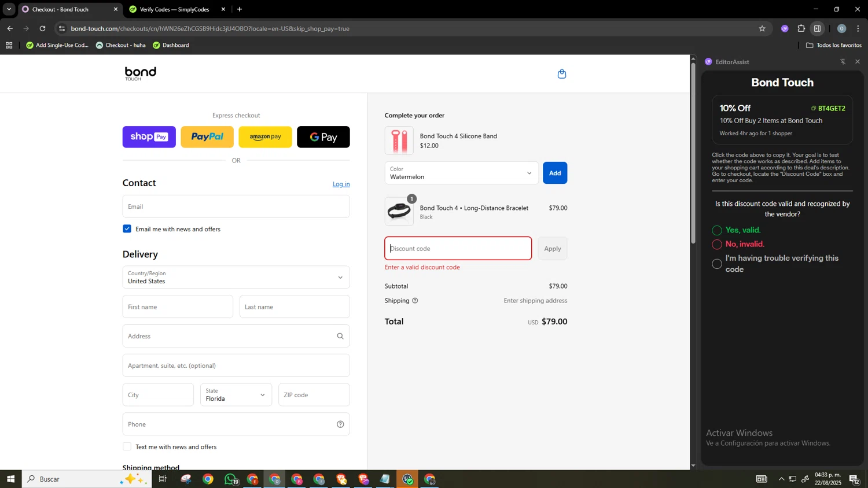Viewport: 868px width, 488px height.
Task: Open Add Single-Use Cod... bookmark
Action: click(x=57, y=45)
